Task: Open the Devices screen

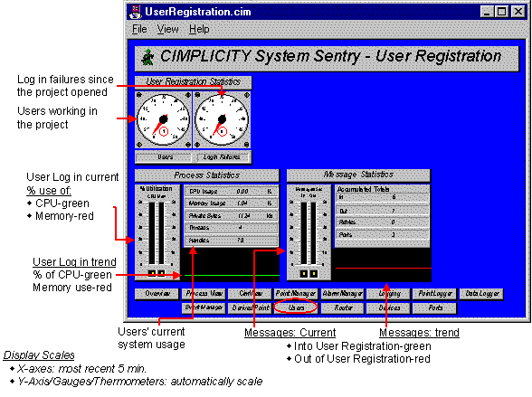Action: (x=389, y=307)
